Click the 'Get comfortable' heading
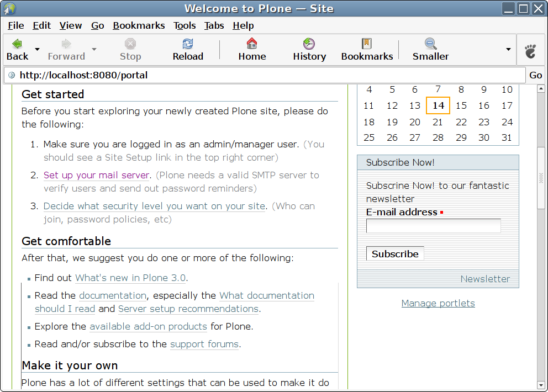 click(66, 241)
